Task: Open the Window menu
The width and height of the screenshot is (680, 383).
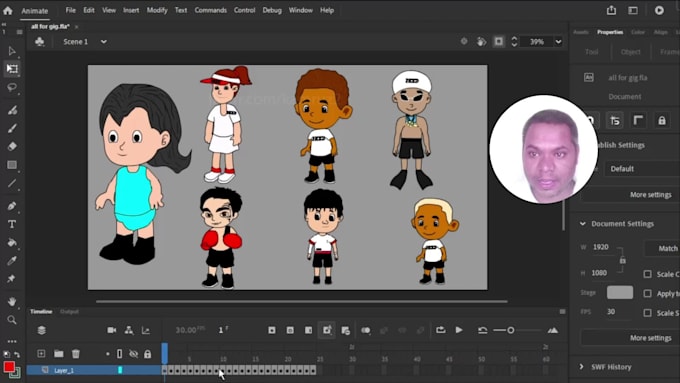Action: [x=301, y=10]
